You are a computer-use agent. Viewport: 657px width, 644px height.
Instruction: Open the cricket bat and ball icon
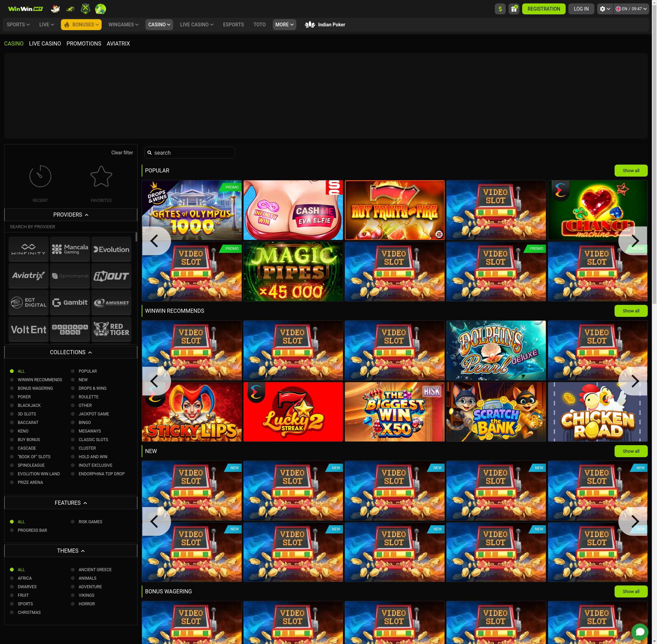(100, 9)
